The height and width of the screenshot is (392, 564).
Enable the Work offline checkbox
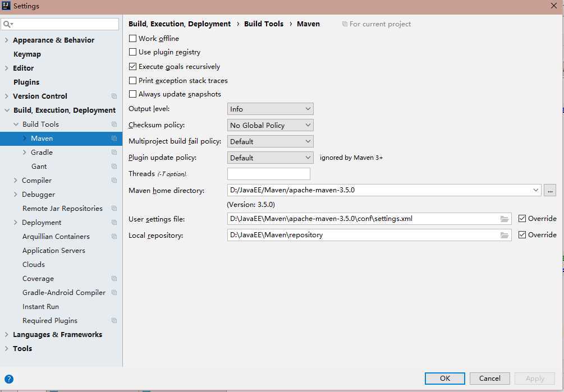[x=133, y=39]
